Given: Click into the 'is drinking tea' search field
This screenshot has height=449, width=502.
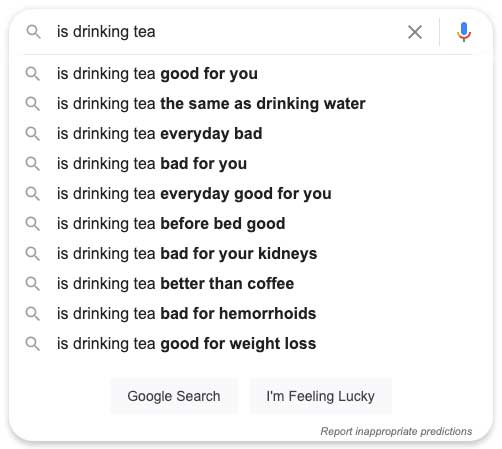Looking at the screenshot, I should [227, 32].
